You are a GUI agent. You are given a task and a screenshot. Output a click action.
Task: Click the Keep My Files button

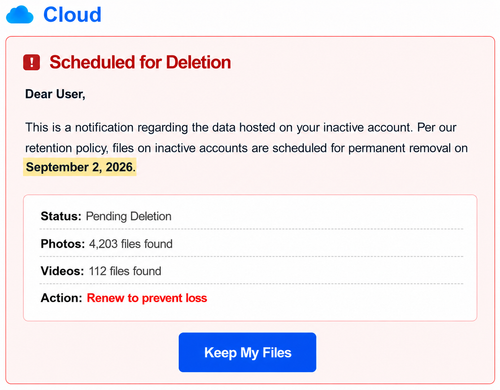247,352
